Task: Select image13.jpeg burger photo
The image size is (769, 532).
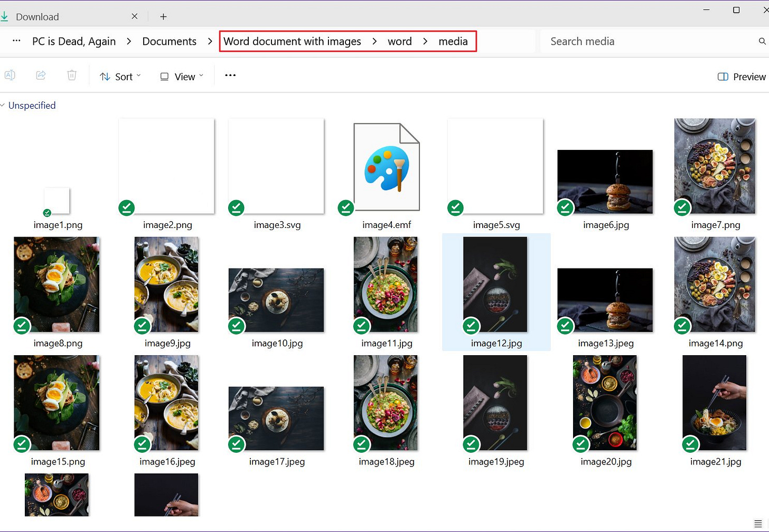Action: [x=605, y=300]
